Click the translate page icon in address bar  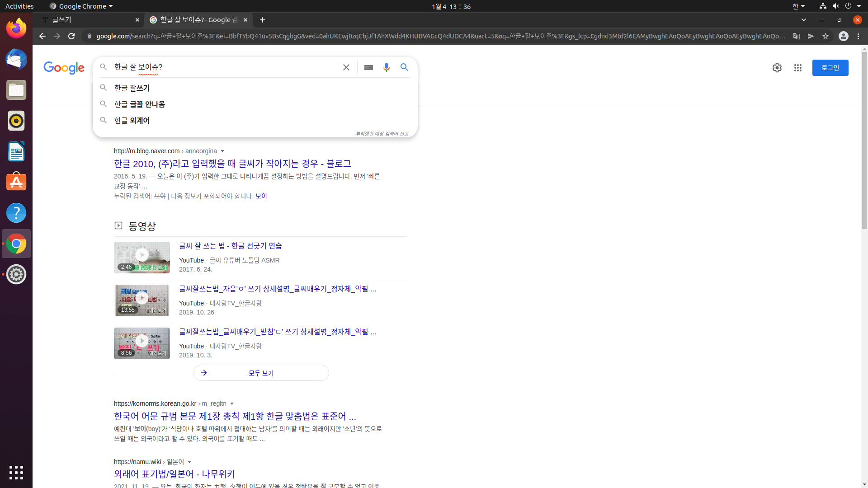tap(797, 36)
